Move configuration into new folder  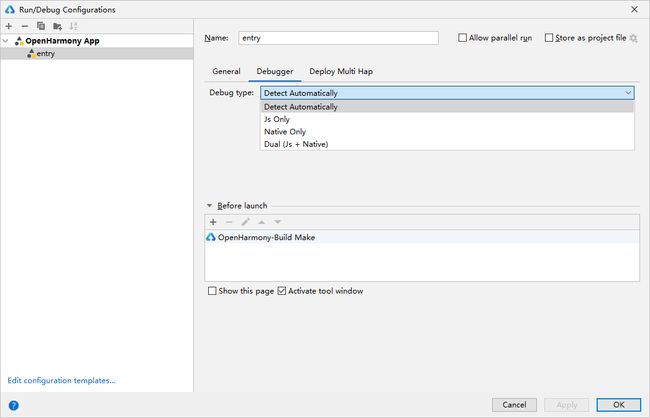(x=57, y=26)
